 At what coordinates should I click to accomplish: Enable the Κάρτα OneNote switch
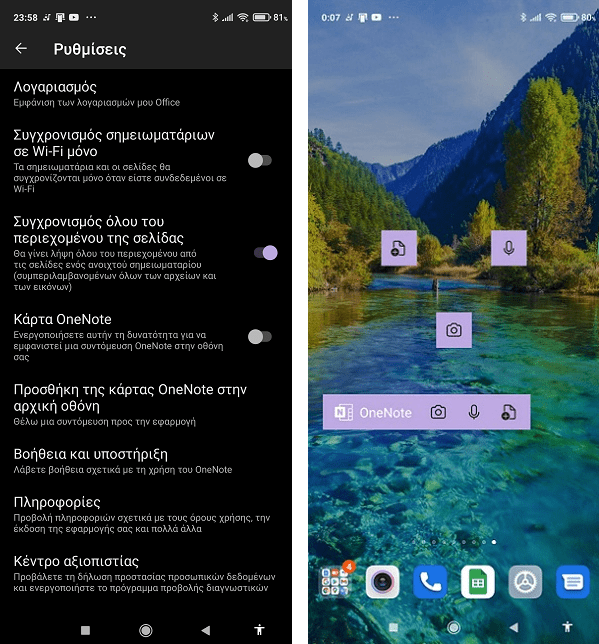(x=260, y=337)
